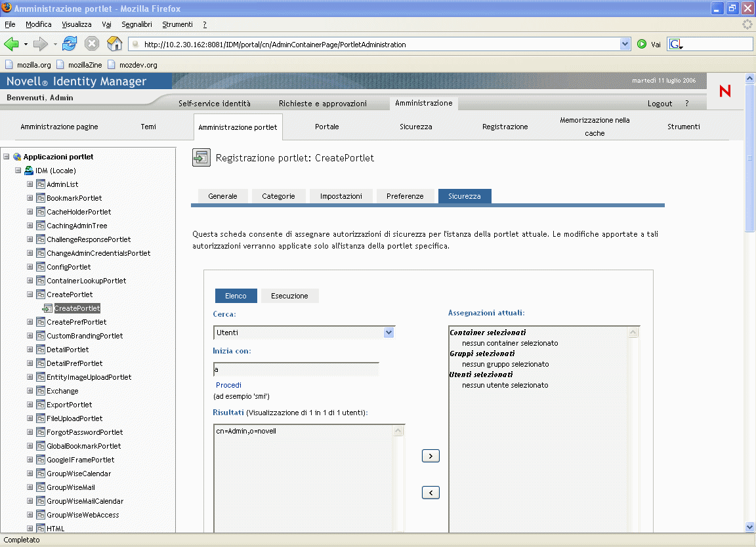Image resolution: width=756 pixels, height=547 pixels.
Task: Click the help question mark link
Action: (686, 104)
